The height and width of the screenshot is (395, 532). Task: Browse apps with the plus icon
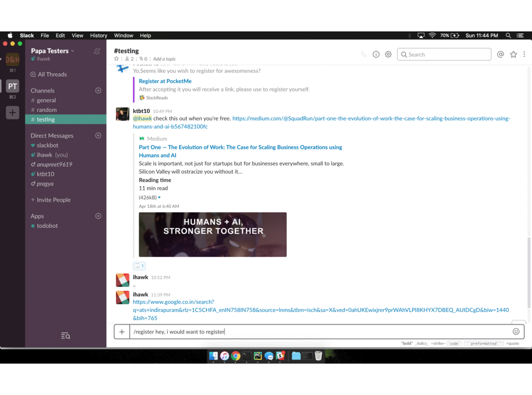pos(98,216)
